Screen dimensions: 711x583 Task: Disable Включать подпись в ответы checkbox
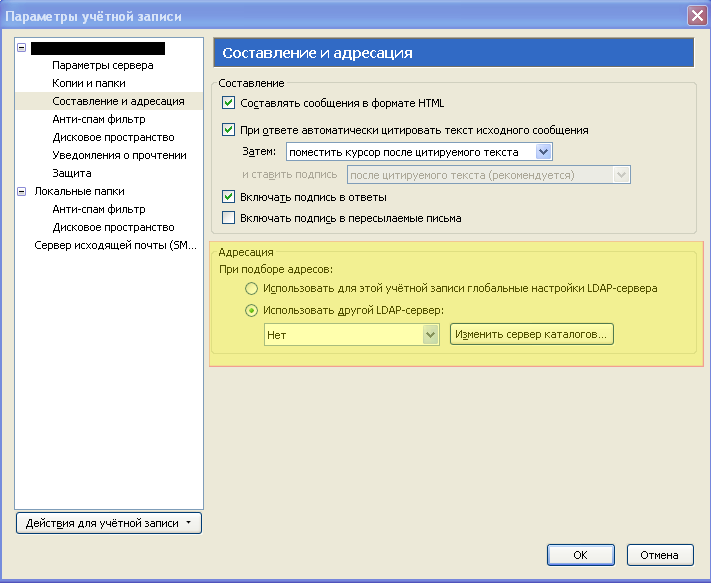click(229, 197)
